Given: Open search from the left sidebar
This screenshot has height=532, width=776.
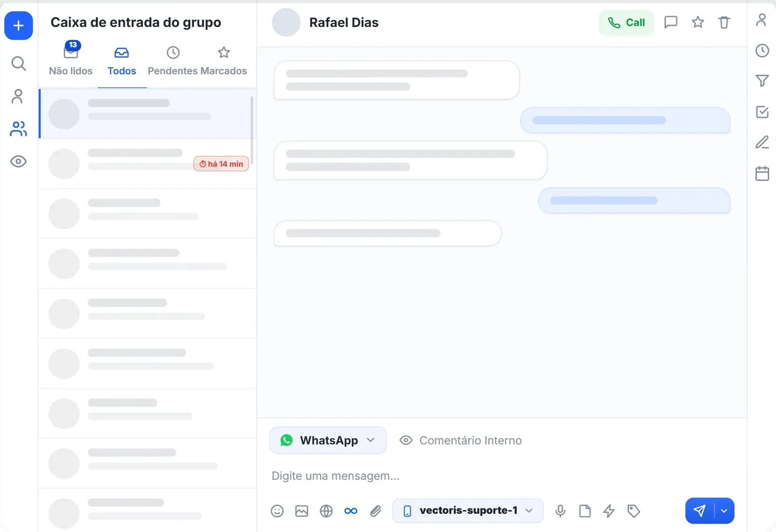Looking at the screenshot, I should [x=19, y=64].
